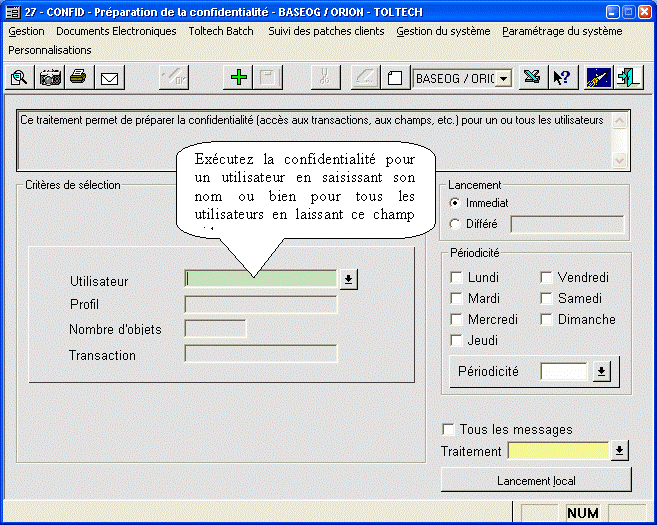Click the rocket launch toolbar icon

click(x=598, y=78)
